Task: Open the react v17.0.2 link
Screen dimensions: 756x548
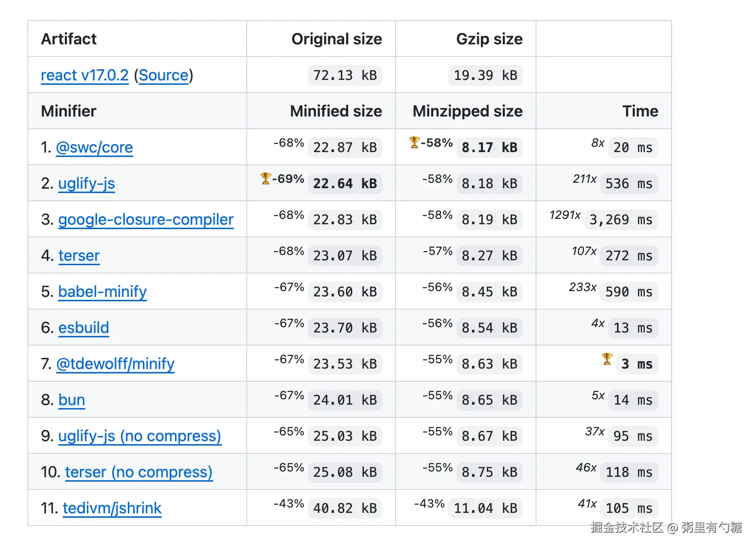Action: click(84, 75)
